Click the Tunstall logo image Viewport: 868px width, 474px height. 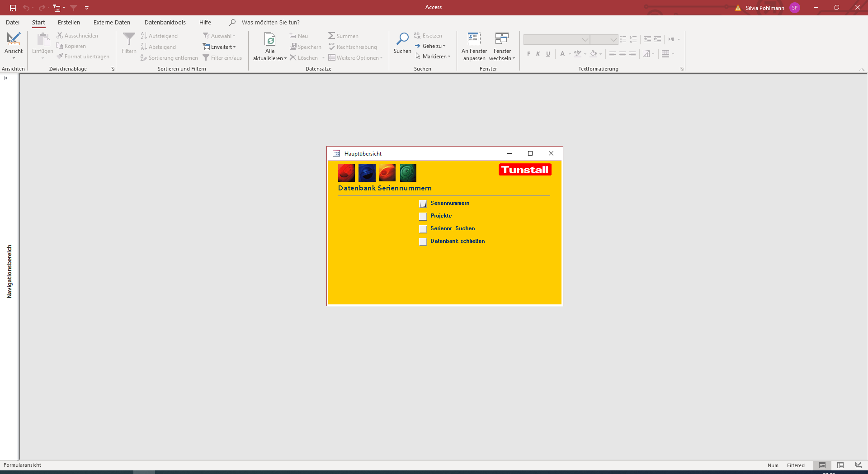tap(525, 170)
